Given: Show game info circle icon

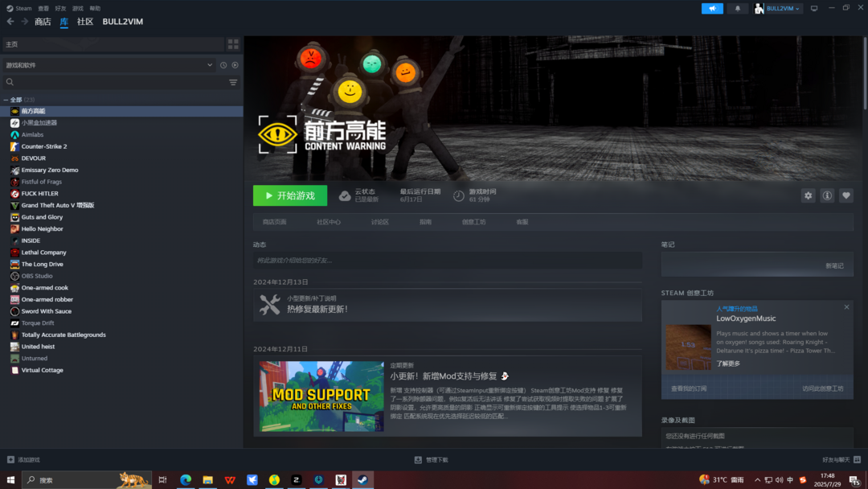Looking at the screenshot, I should coord(827,195).
